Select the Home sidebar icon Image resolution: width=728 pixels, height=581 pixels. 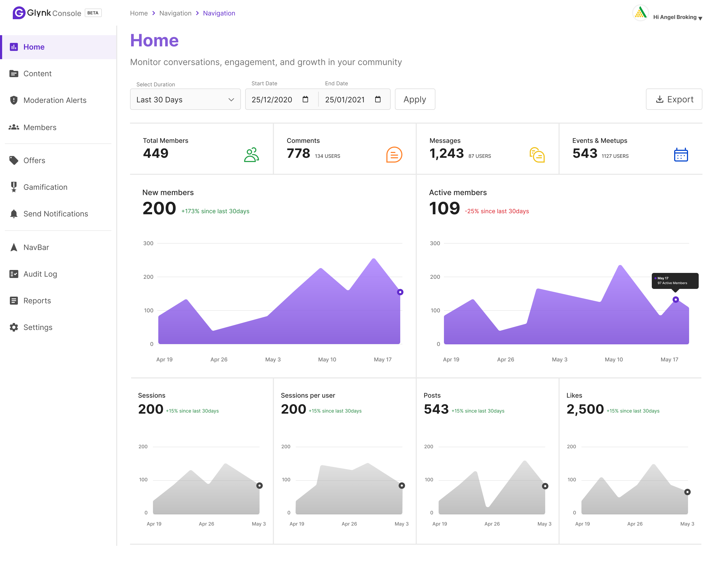point(14,47)
